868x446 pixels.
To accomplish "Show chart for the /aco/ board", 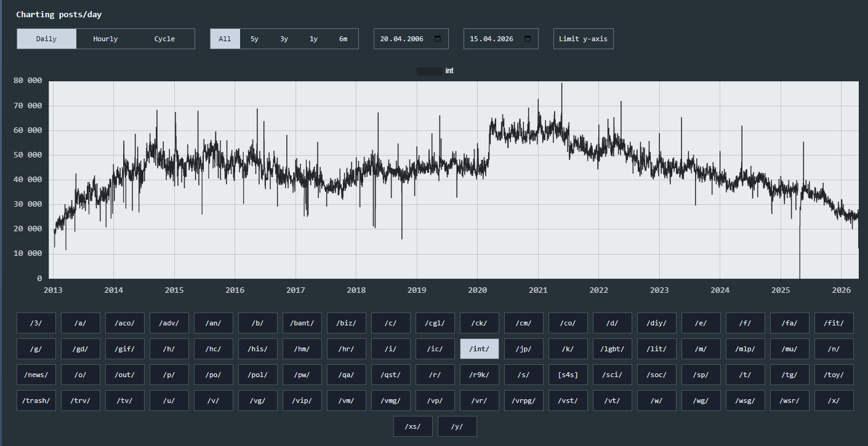I will point(126,323).
